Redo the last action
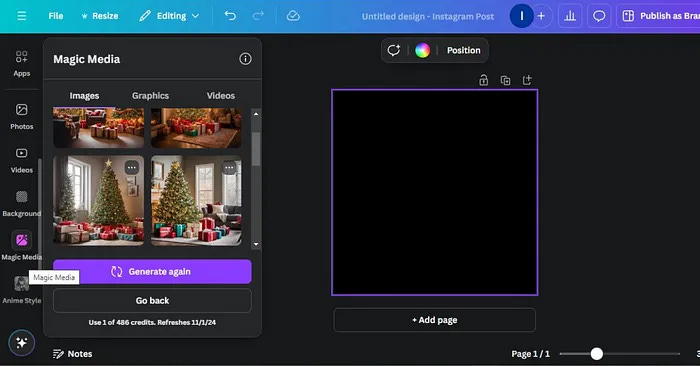700x366 pixels. pos(258,16)
